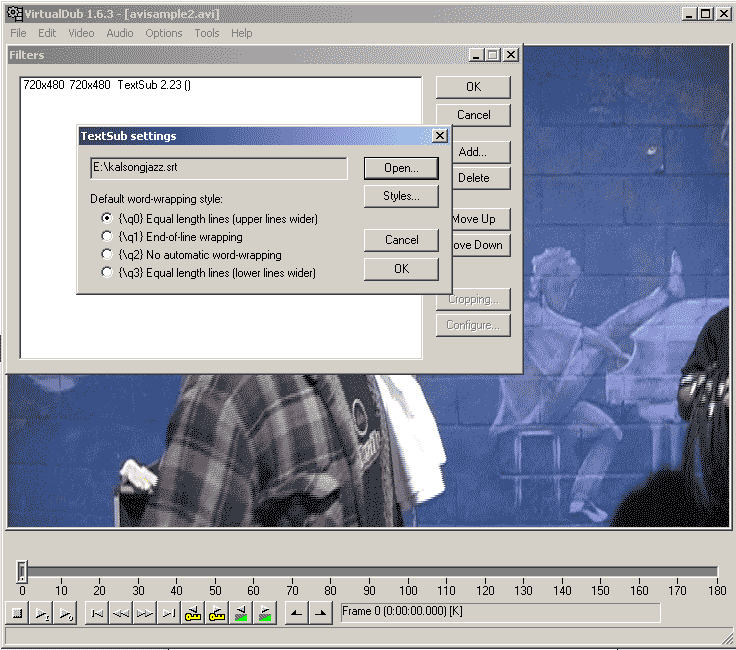Step forward one frame
The image size is (736, 650).
(x=145, y=613)
